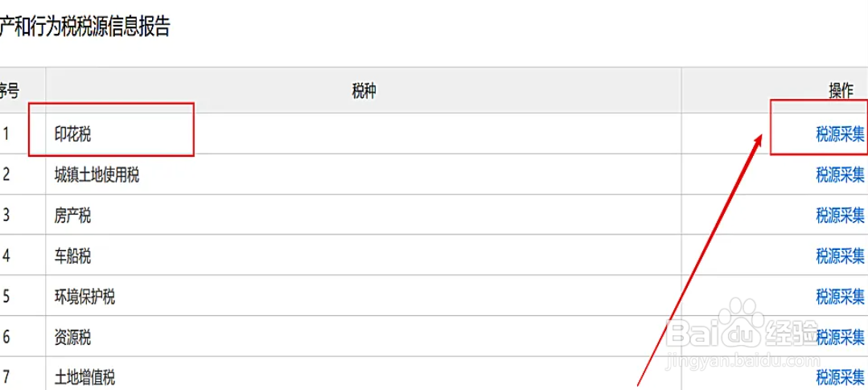Open 税源采集 for 环境保护税

coord(840,297)
